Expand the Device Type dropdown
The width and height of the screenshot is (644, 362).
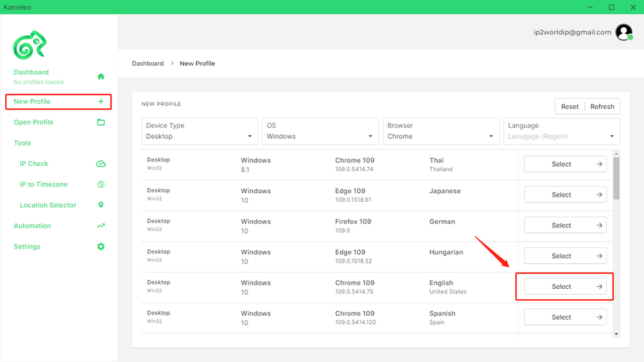pos(200,132)
